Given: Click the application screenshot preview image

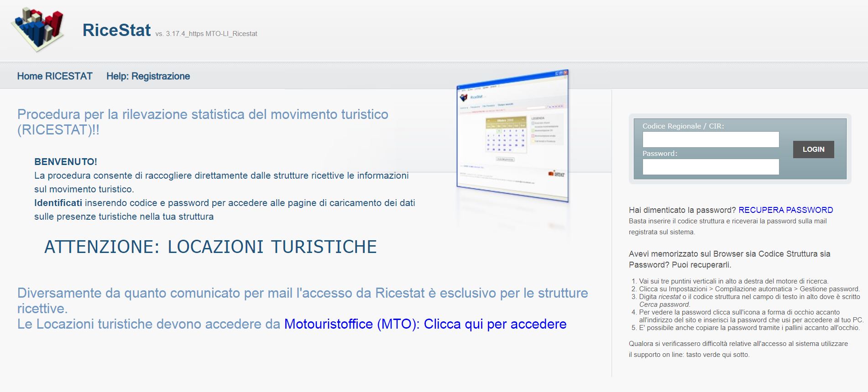Looking at the screenshot, I should click(512, 136).
